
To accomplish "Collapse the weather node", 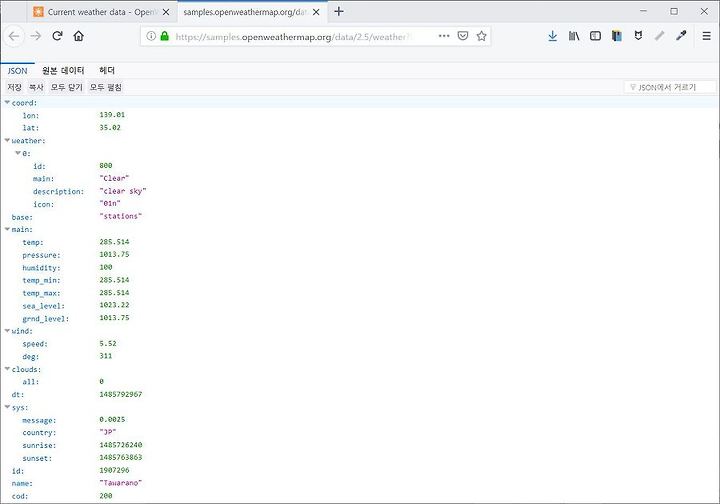I will point(7,140).
